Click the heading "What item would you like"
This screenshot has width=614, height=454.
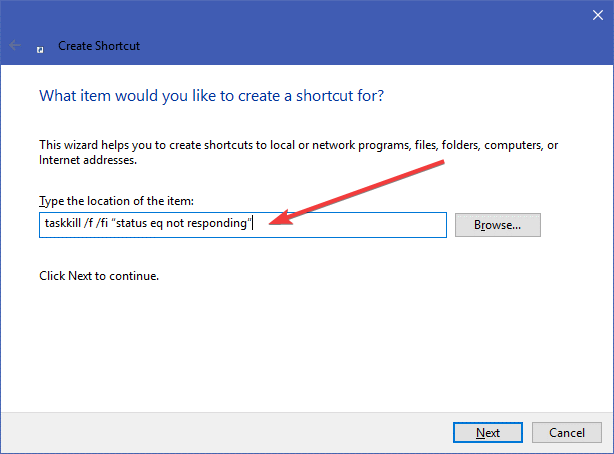point(211,96)
